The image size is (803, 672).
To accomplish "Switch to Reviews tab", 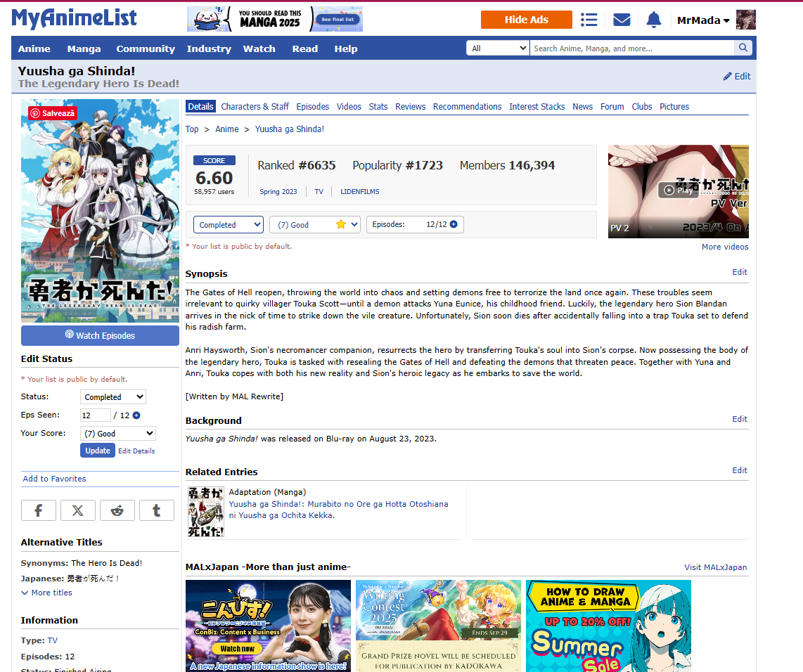I will [x=410, y=106].
